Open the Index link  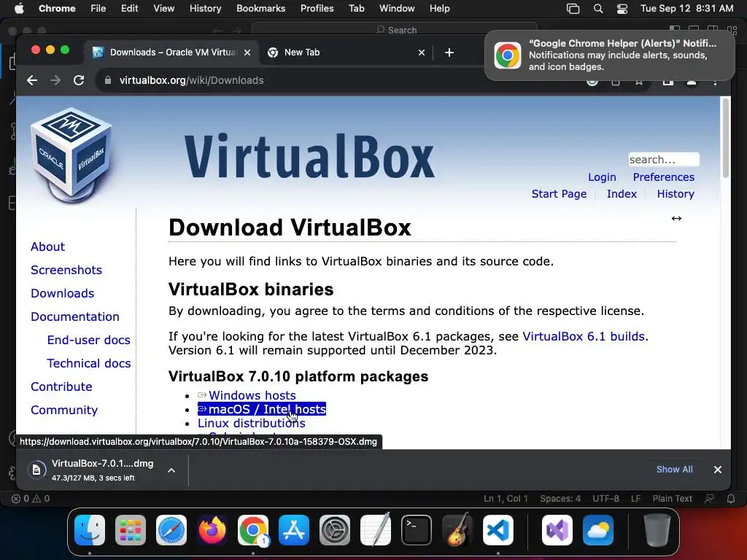tap(622, 194)
